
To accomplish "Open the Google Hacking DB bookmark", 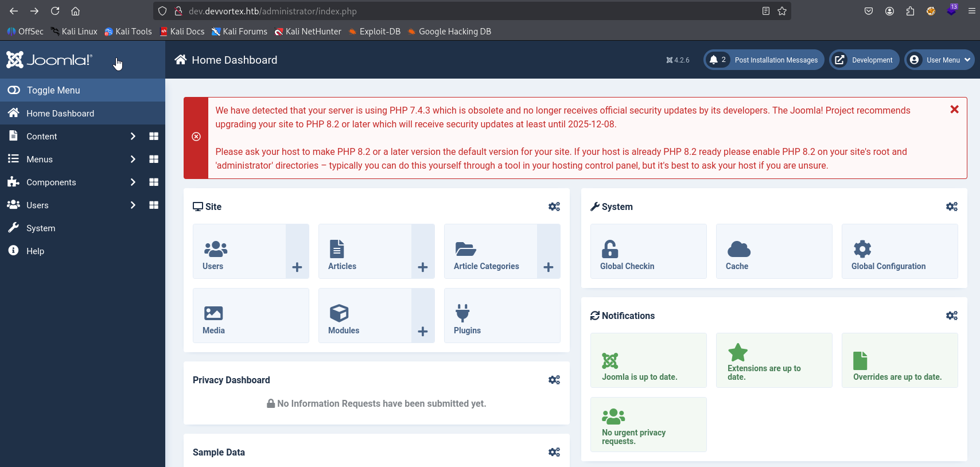I will [449, 32].
